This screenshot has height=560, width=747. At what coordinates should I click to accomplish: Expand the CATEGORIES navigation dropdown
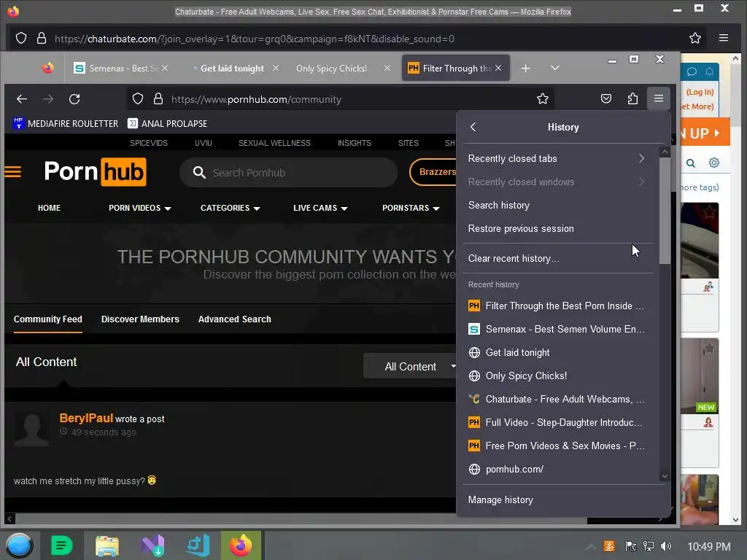230,208
